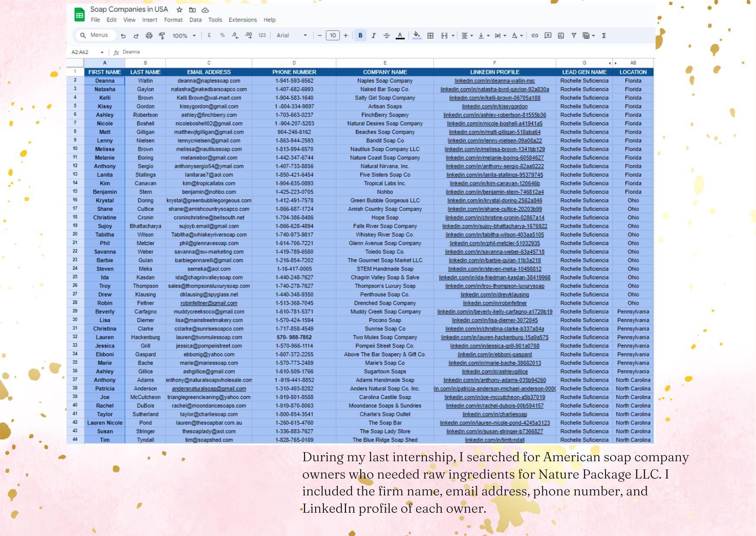
Task: Click the Google Sheets home logo
Action: coord(80,15)
